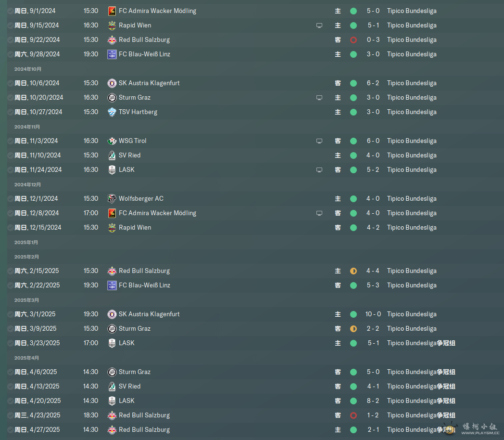This screenshot has height=440, width=504.
Task: Click TV icon on 12/8/2024 Admira fixture
Action: (x=319, y=213)
